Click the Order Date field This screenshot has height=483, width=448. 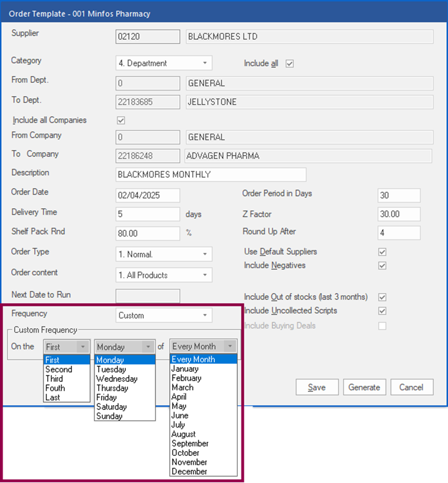coord(148,195)
